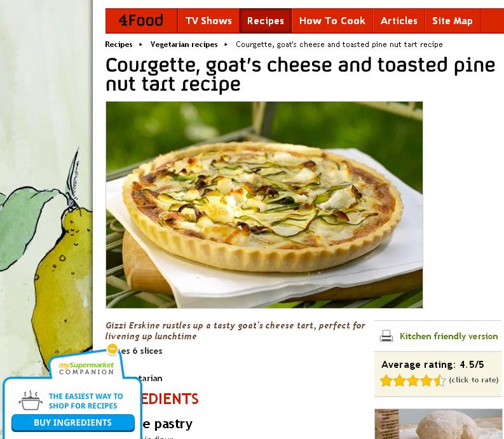Rate recipe with the third star

[412, 381]
